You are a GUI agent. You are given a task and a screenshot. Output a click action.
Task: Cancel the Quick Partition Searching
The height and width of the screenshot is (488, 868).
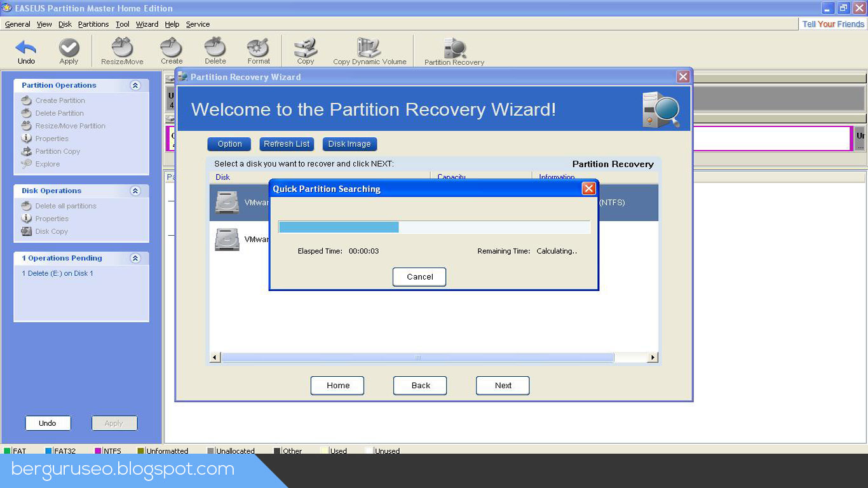point(419,277)
